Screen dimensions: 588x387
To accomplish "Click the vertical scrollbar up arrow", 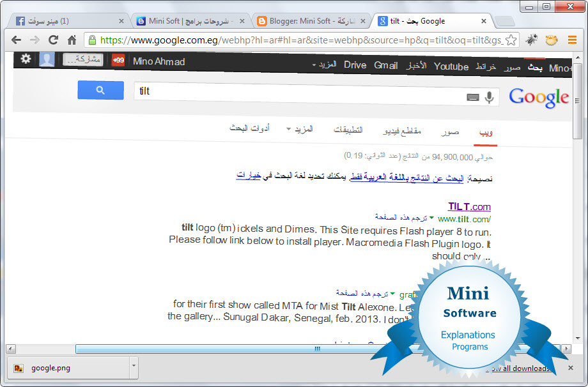I will click(578, 57).
